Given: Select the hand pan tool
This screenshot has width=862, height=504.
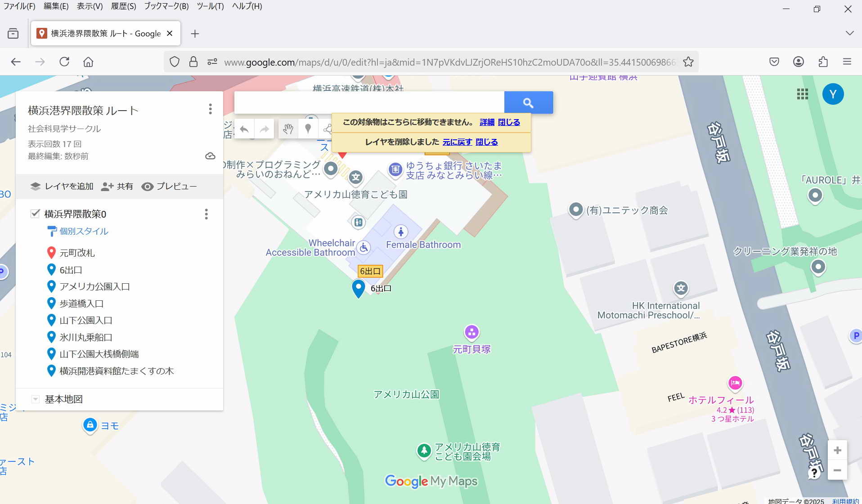Looking at the screenshot, I should click(x=288, y=129).
